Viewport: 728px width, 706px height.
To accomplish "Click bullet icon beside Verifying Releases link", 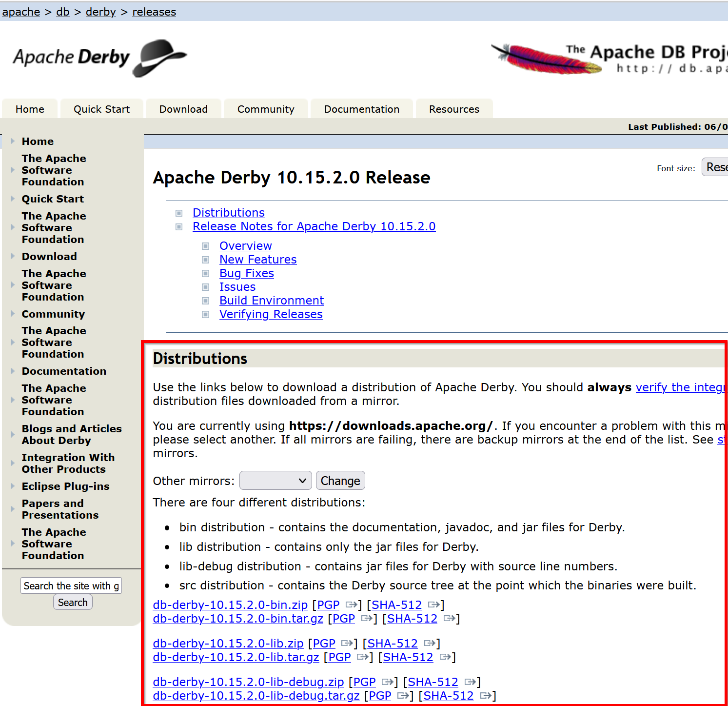I will (206, 315).
